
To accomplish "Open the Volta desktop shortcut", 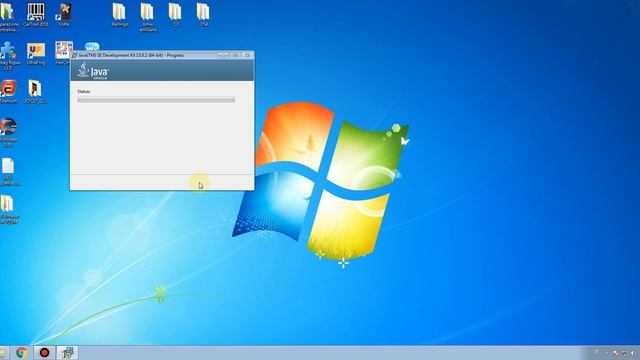I will pyautogui.click(x=64, y=15).
